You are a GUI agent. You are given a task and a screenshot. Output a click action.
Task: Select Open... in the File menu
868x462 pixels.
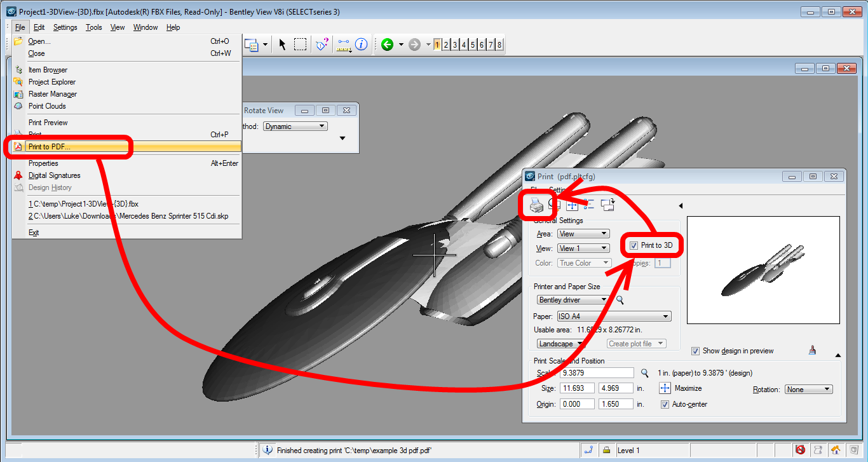127,41
